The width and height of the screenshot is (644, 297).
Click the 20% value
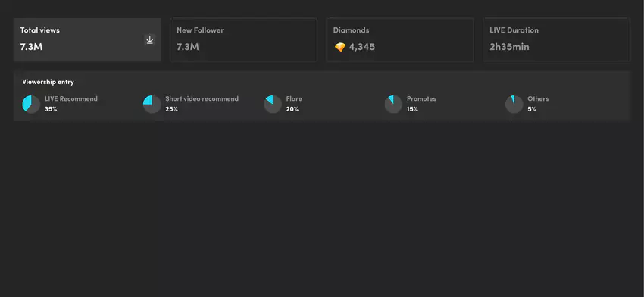click(292, 109)
